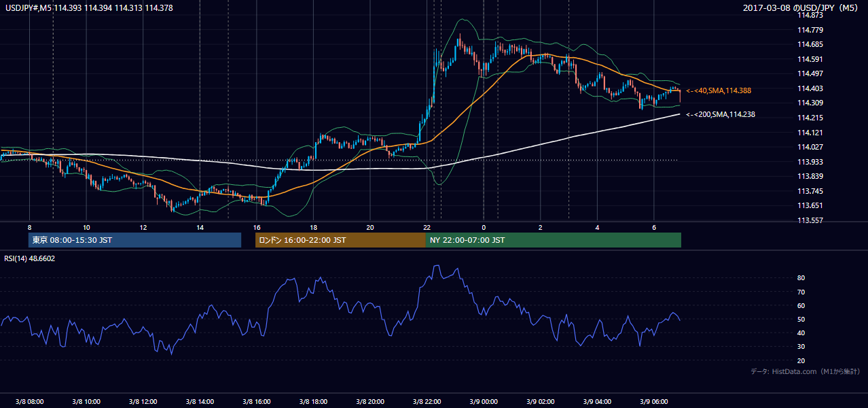Click the USDJPY#,M5 price header text
Screen dimensions: 868x408
coord(88,7)
